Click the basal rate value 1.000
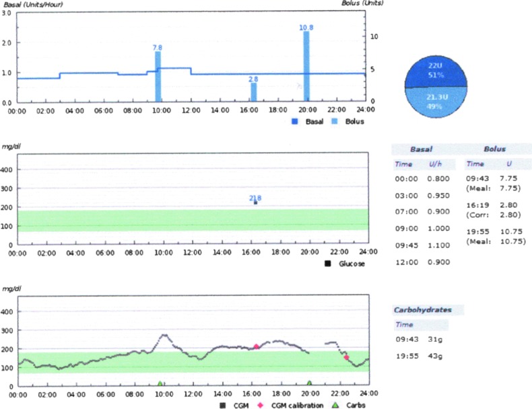Image resolution: width=532 pixels, height=409 pixels. click(438, 229)
